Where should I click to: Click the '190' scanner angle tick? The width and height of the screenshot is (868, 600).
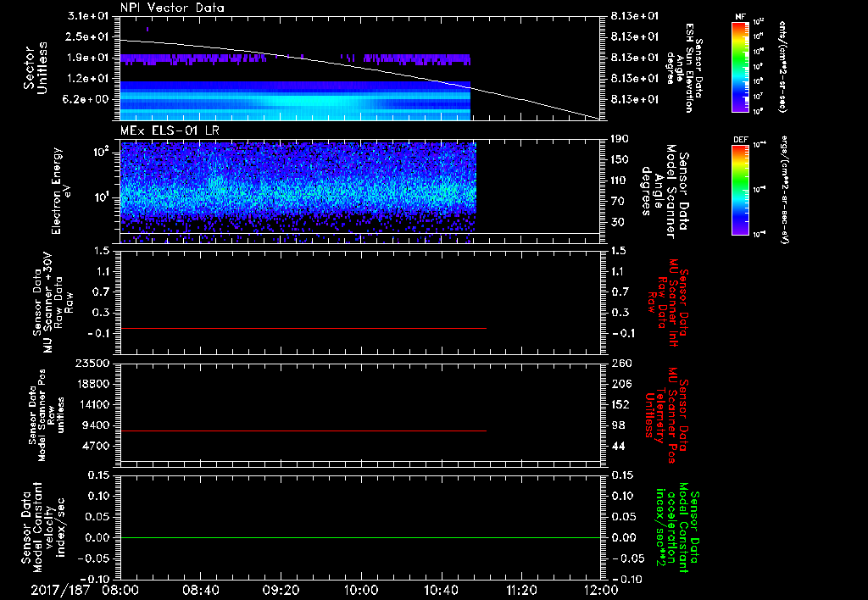(x=621, y=139)
